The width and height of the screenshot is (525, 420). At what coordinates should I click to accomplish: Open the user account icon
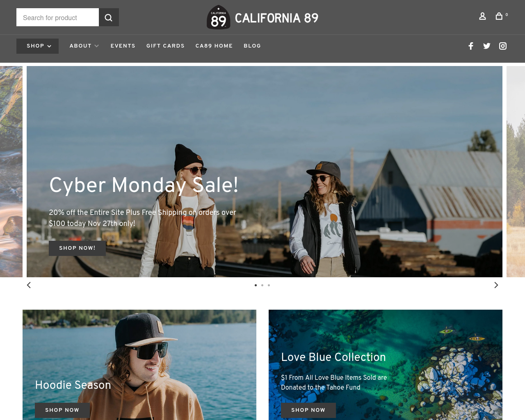pos(482,16)
